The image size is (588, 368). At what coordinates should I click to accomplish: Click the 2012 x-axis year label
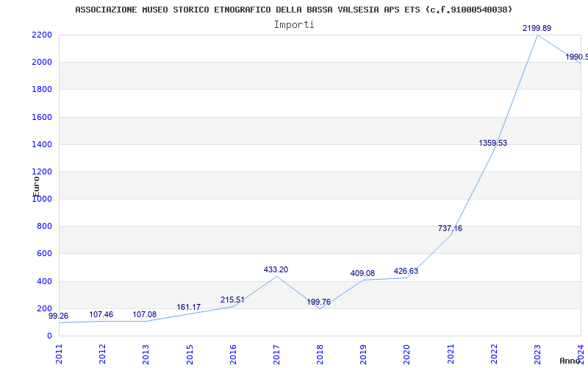coord(102,354)
